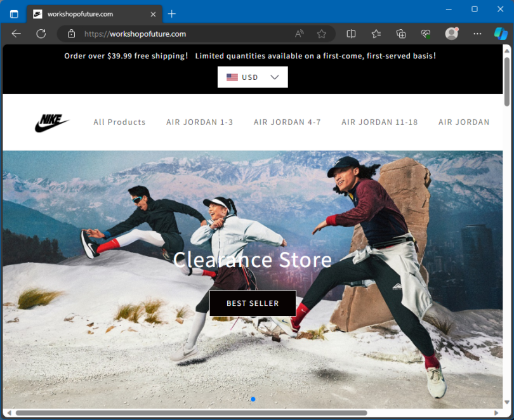This screenshot has height=420, width=514.
Task: Open the AIR JORDAN 11-18 collection link
Action: (379, 122)
